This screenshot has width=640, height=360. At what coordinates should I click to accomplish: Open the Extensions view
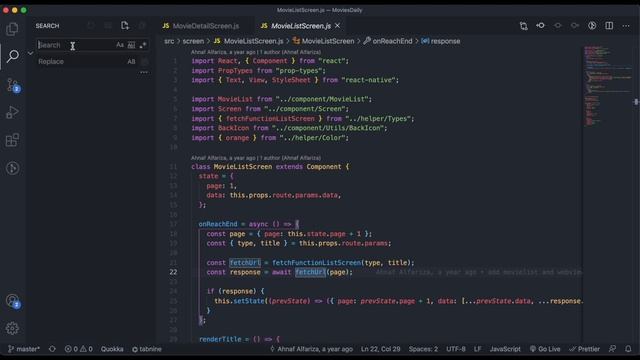12,140
